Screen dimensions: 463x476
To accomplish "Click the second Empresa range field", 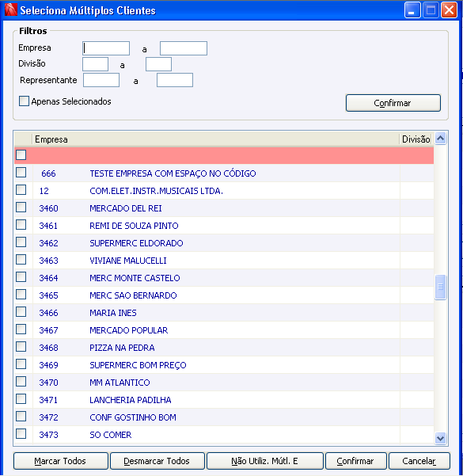I will coord(184,48).
